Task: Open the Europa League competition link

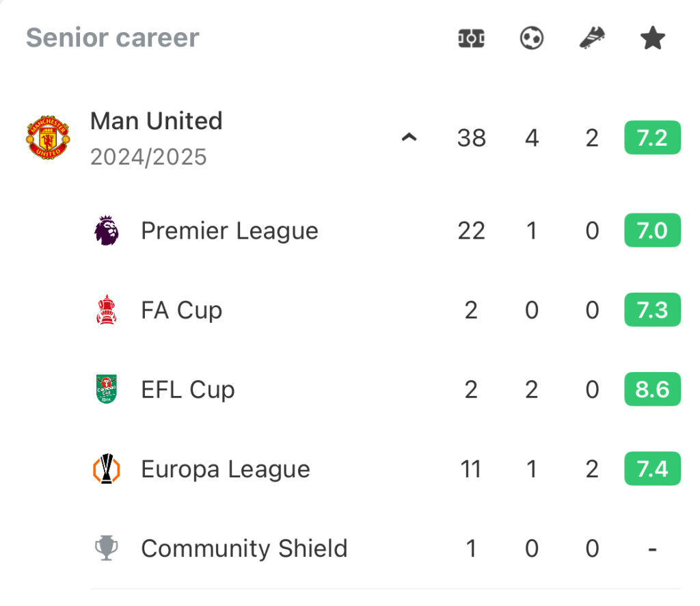Action: [x=226, y=469]
